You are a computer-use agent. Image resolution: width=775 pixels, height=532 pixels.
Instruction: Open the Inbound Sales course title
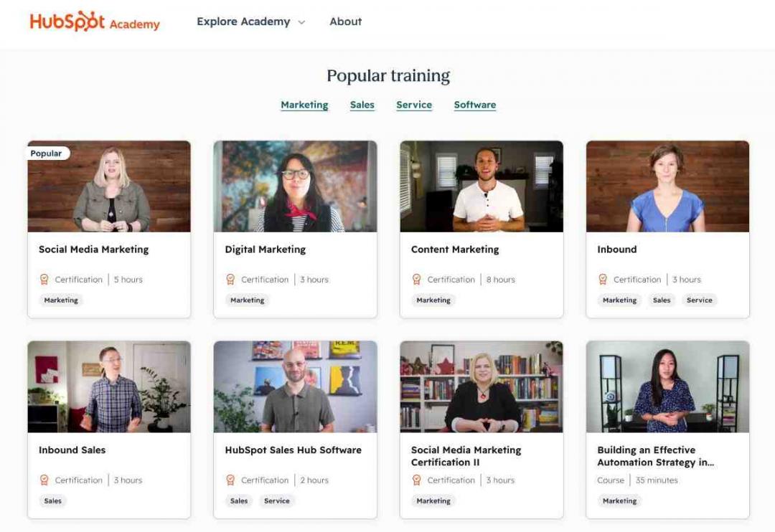click(x=72, y=450)
